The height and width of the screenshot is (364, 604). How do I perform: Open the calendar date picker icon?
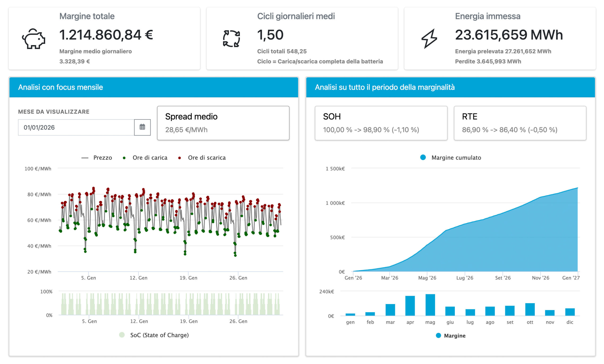pos(142,127)
